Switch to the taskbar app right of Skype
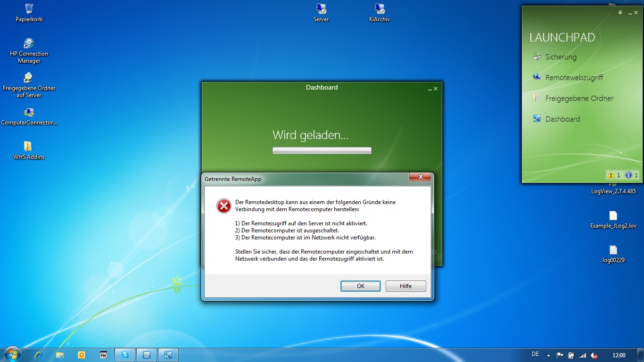 coord(147,355)
